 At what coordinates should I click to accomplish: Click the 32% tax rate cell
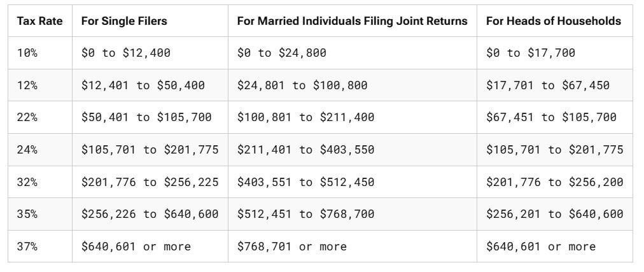[27, 182]
